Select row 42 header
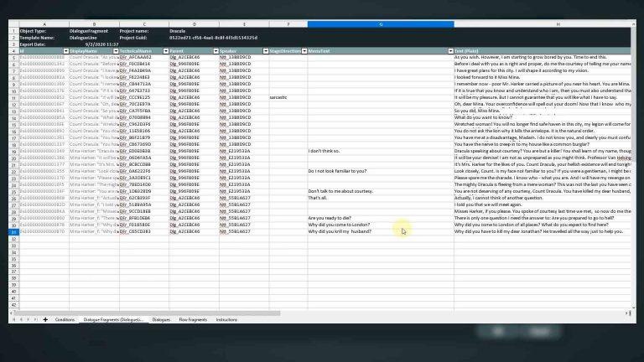The width and height of the screenshot is (644, 362). click(x=13, y=305)
